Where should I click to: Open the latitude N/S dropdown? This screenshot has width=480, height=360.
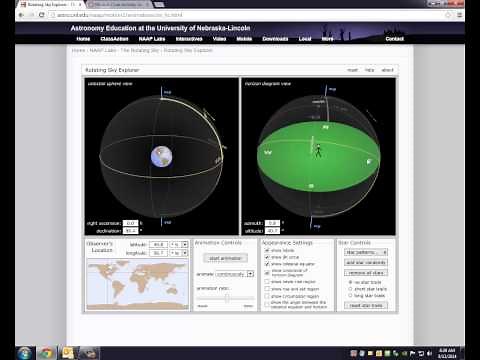(x=179, y=244)
